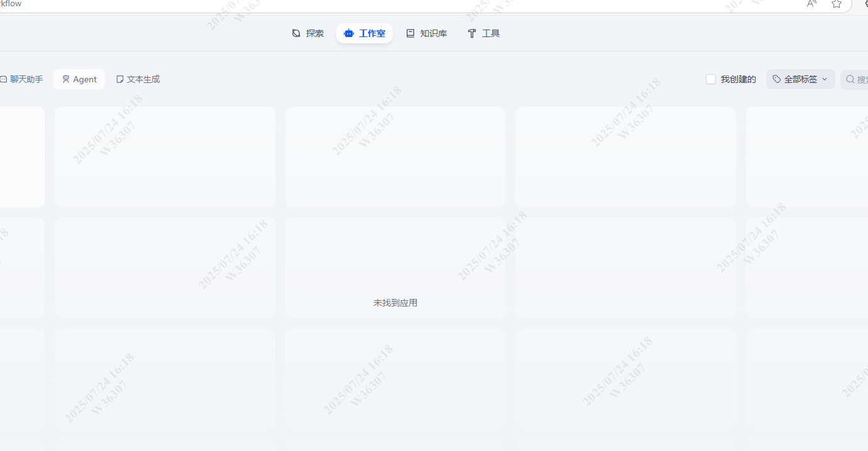Image resolution: width=868 pixels, height=451 pixels.
Task: Click the magnifier icon in search box
Action: pos(850,79)
